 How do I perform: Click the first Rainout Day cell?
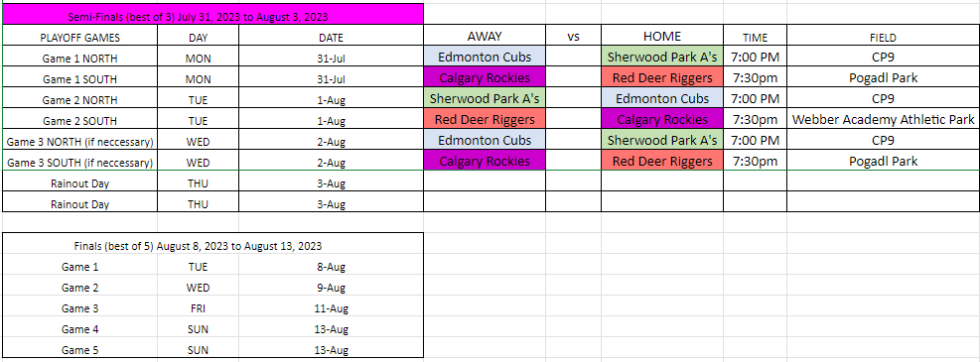(80, 182)
